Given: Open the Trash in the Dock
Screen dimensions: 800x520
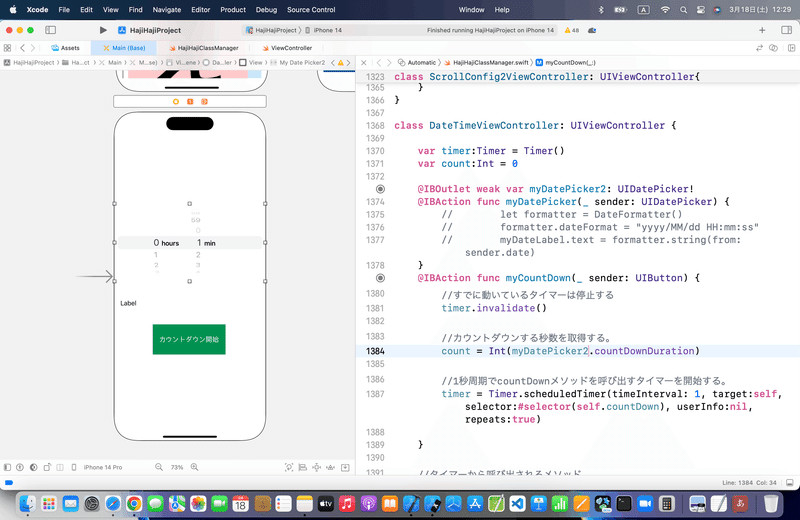Looking at the screenshot, I should tap(771, 504).
